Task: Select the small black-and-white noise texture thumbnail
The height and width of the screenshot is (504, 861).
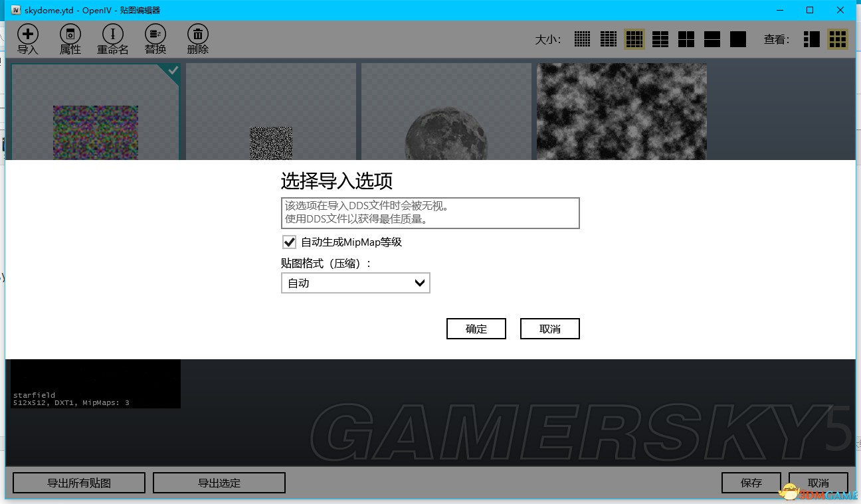Action: point(271,112)
